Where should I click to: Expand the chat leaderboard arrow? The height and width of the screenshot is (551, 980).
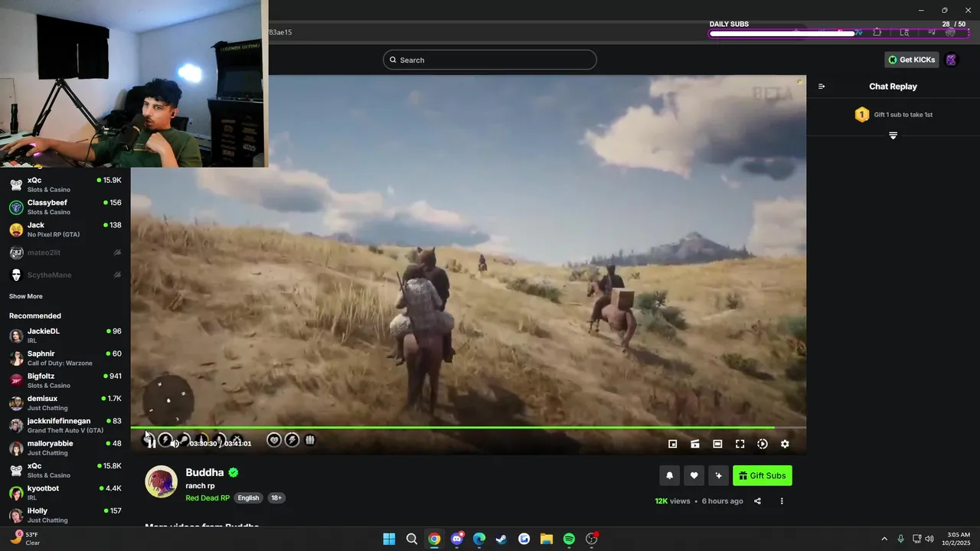tap(893, 135)
